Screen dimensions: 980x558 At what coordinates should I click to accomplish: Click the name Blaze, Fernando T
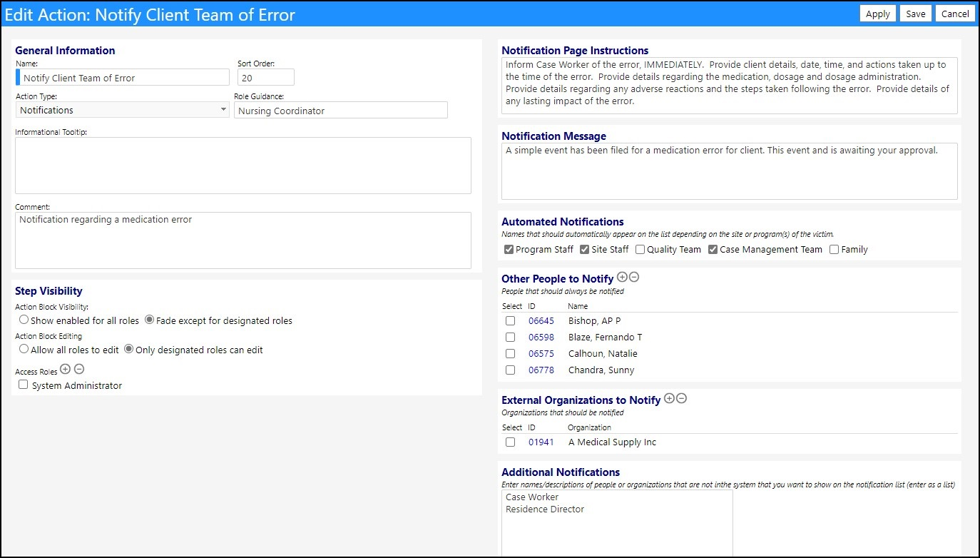click(x=606, y=338)
